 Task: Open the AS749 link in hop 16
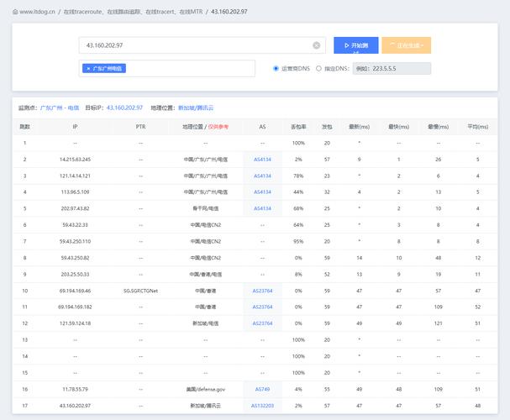coord(262,389)
